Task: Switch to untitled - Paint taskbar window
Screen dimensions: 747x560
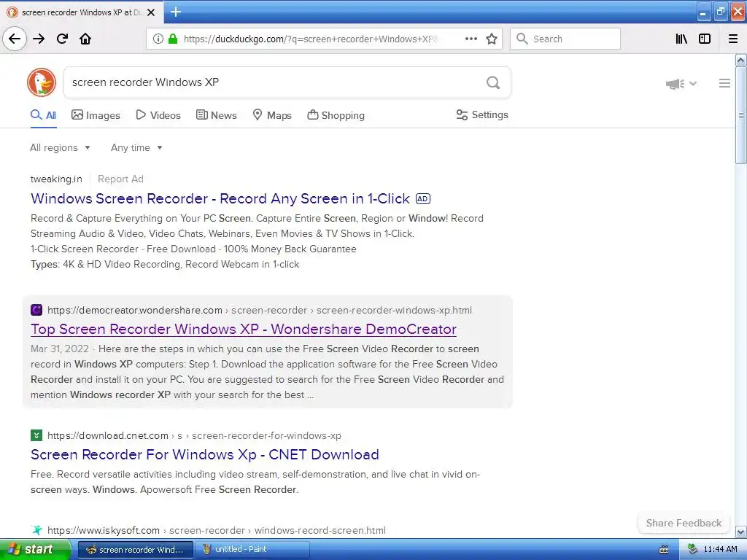Action: click(252, 550)
